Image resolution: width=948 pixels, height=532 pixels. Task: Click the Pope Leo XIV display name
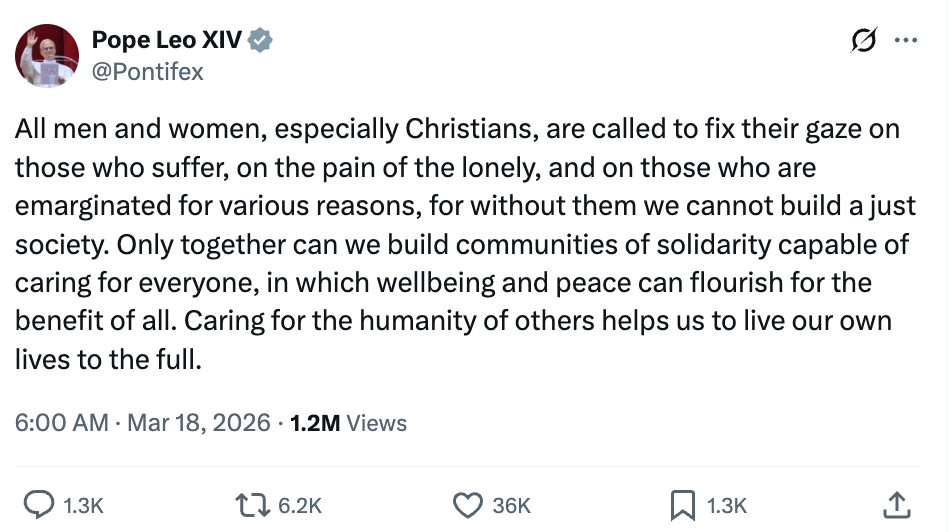pos(167,41)
